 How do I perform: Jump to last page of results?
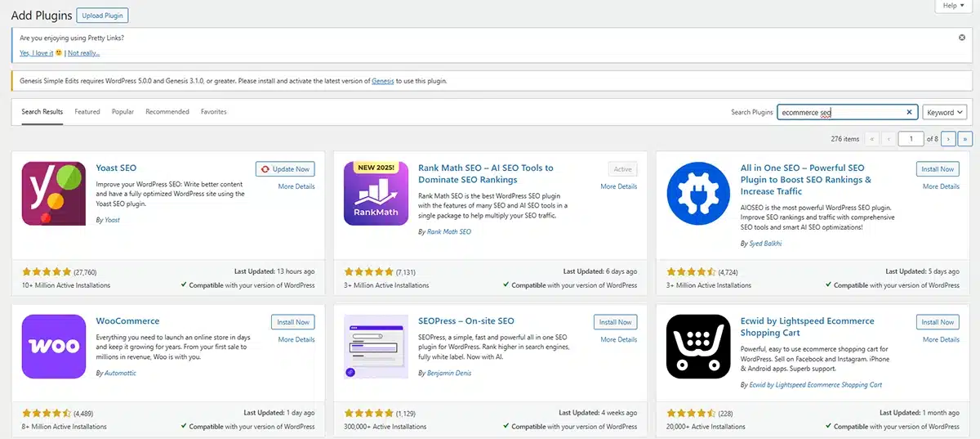[965, 139]
